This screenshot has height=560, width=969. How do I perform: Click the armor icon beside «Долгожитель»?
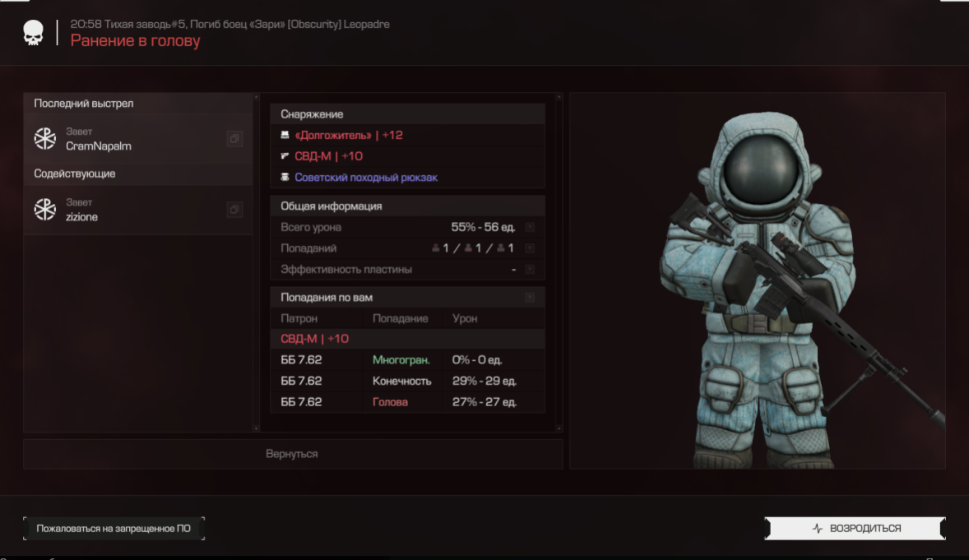[x=285, y=135]
